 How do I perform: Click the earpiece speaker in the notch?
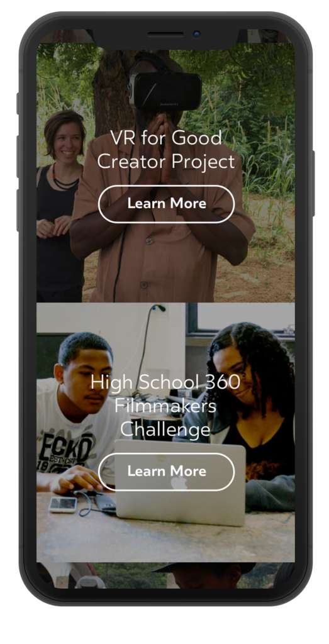tap(165, 35)
